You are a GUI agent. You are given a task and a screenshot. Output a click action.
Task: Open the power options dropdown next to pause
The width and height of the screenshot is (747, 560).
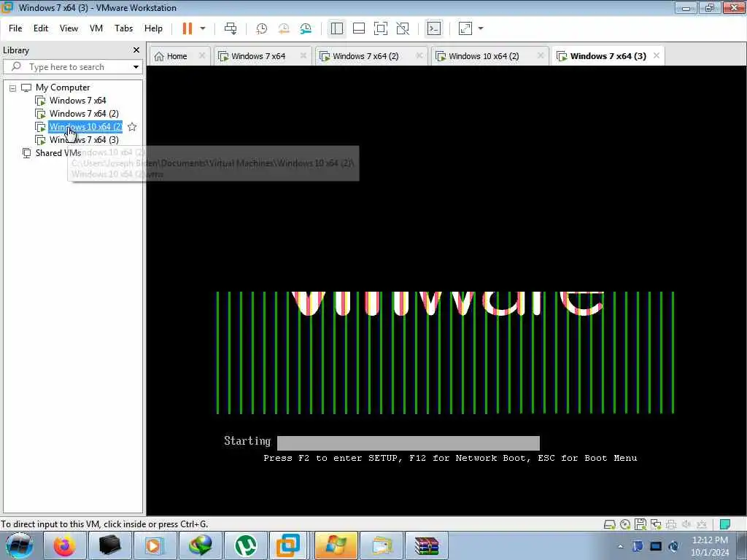click(x=203, y=28)
